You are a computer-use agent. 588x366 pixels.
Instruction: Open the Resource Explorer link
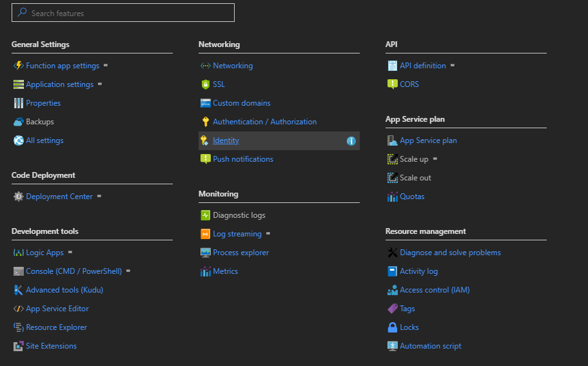click(56, 327)
